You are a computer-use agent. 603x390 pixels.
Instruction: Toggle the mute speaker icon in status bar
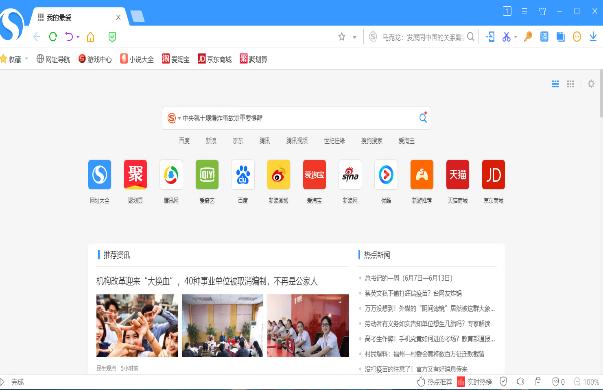[520, 382]
